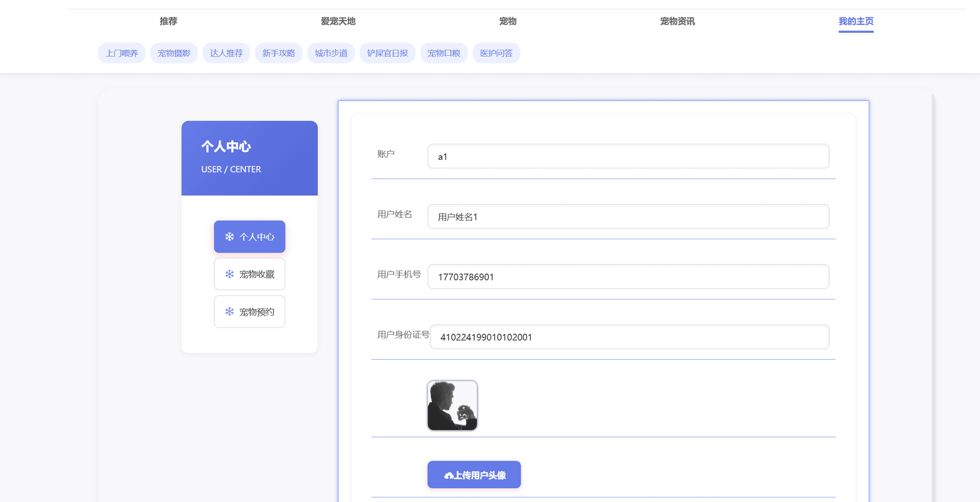The image size is (980, 502).
Task: Switch to the 推荐 tab
Action: point(168,21)
